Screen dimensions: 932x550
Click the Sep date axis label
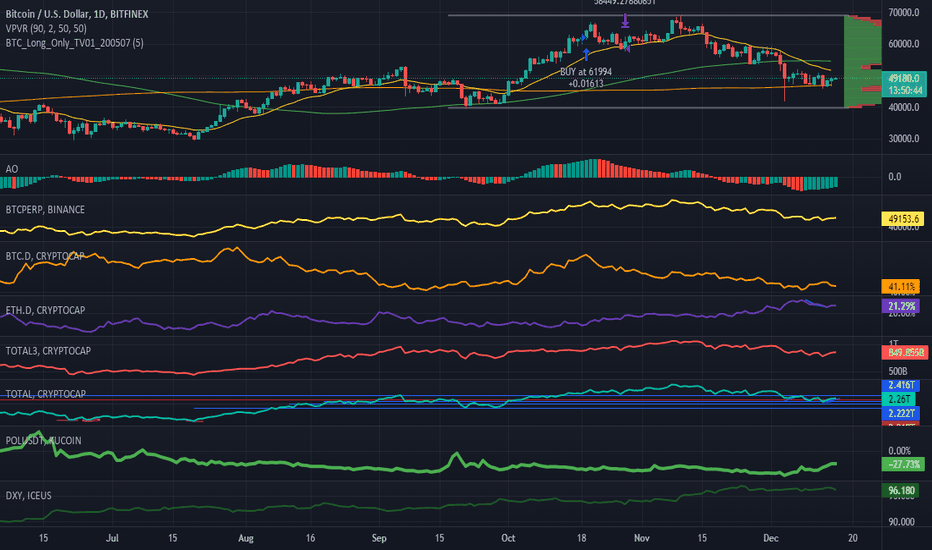pos(379,538)
